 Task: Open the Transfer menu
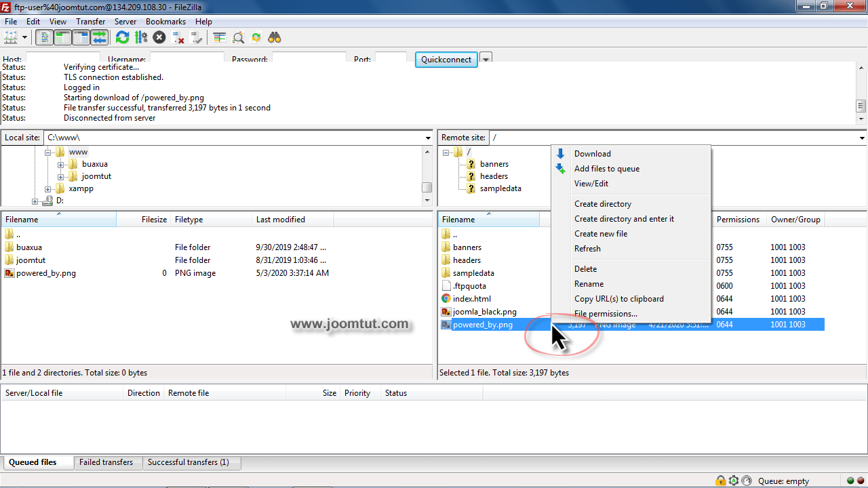pos(90,21)
